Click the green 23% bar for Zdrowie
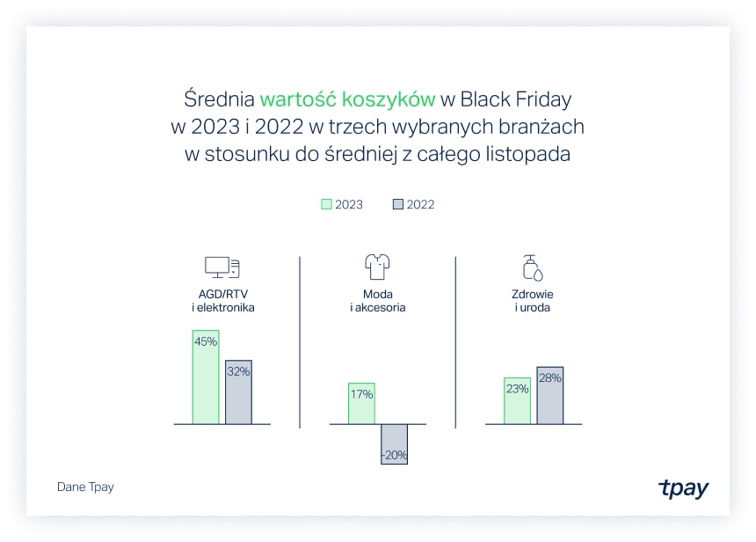The height and width of the screenshot is (542, 756). [x=517, y=401]
